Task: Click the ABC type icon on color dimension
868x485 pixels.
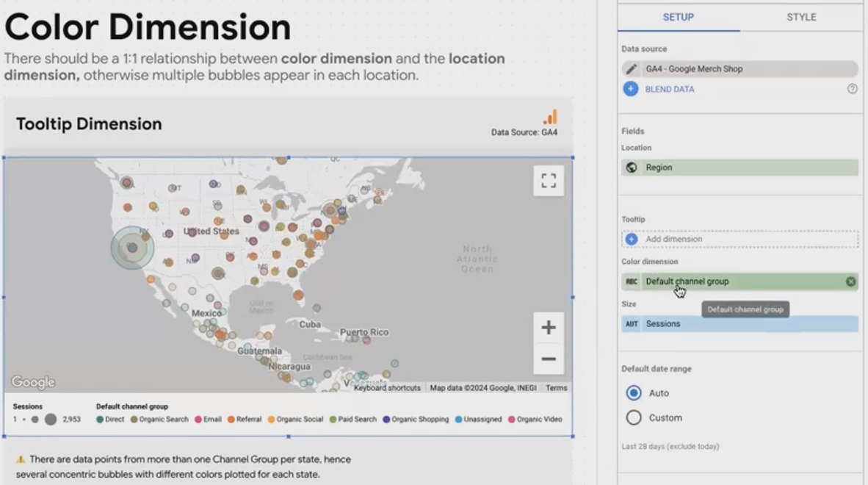Action: tap(632, 281)
